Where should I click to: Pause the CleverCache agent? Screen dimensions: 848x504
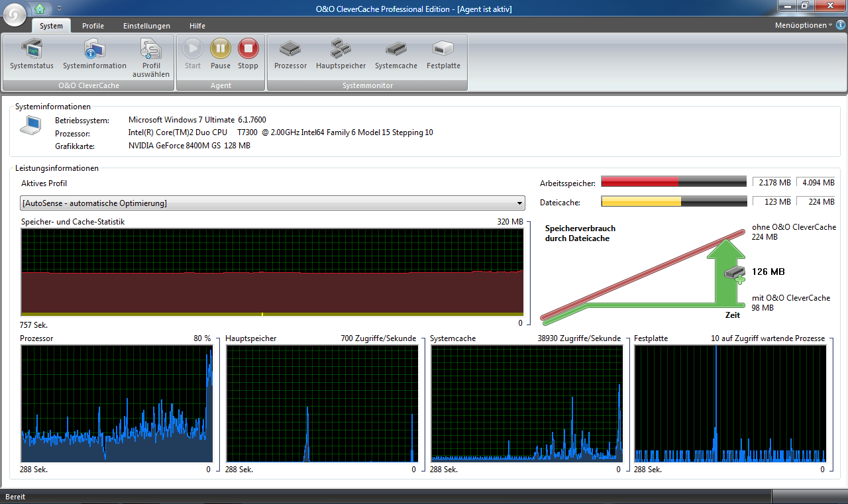pos(221,54)
